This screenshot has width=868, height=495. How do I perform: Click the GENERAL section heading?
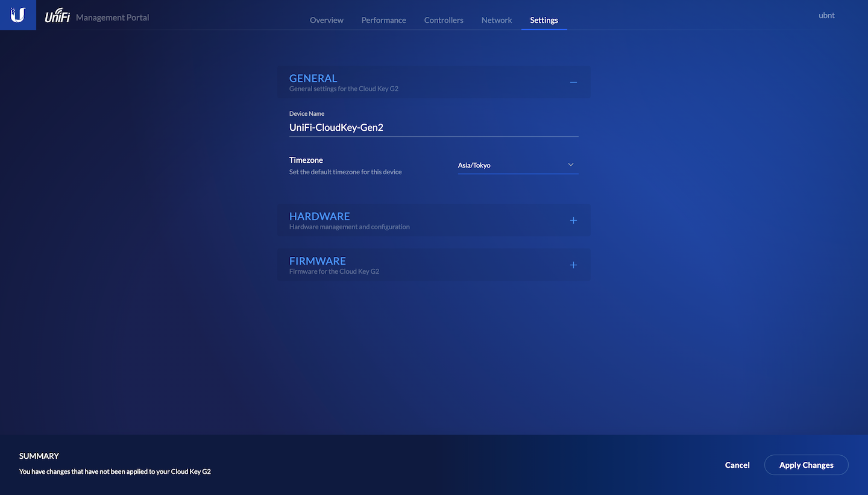[x=313, y=78]
